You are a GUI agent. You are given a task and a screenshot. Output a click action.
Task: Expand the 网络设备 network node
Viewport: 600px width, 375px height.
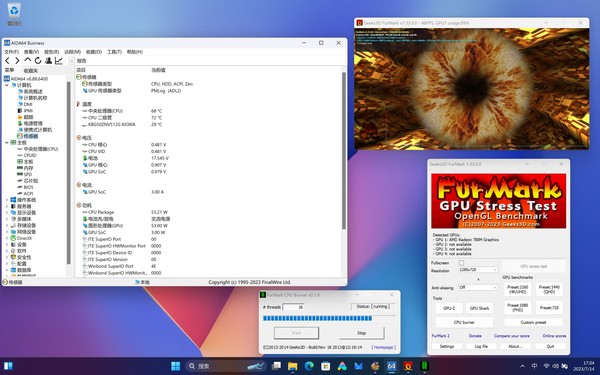[7, 232]
